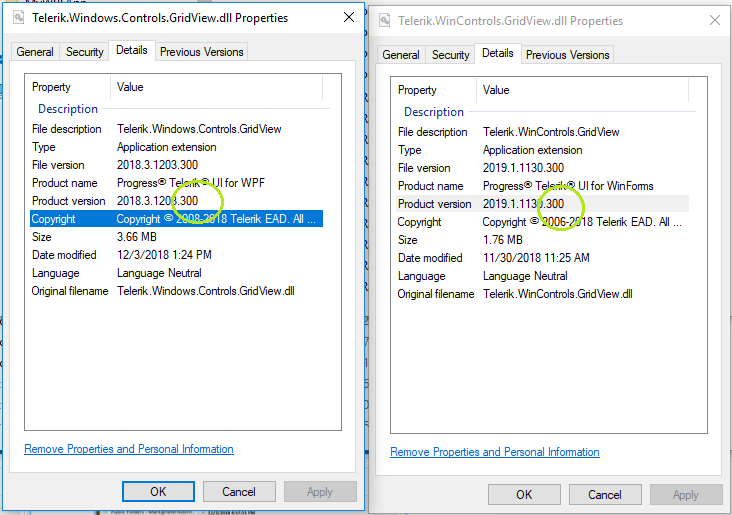
Task: Click OK in Windows.Controls.GridView dialog
Action: (x=158, y=492)
